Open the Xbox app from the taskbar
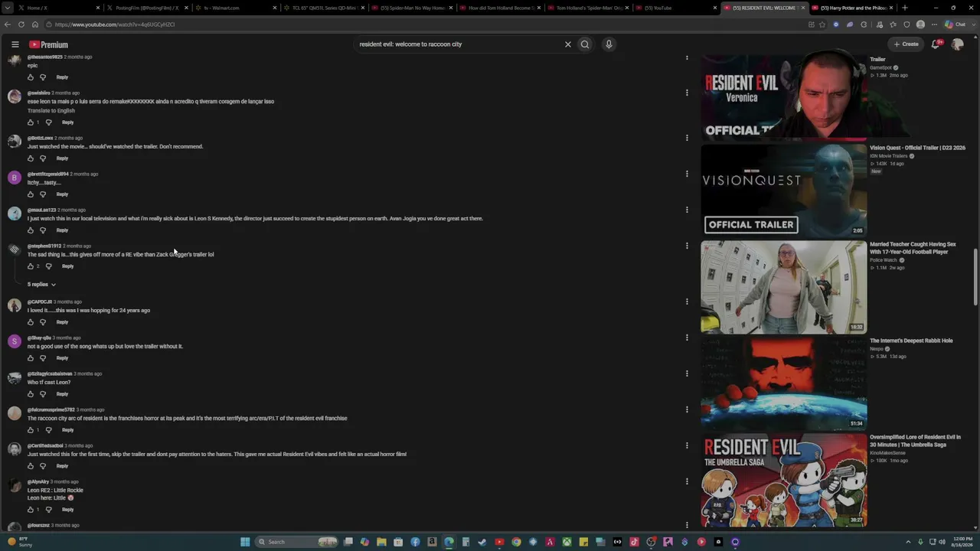Image resolution: width=980 pixels, height=551 pixels. (x=567, y=542)
